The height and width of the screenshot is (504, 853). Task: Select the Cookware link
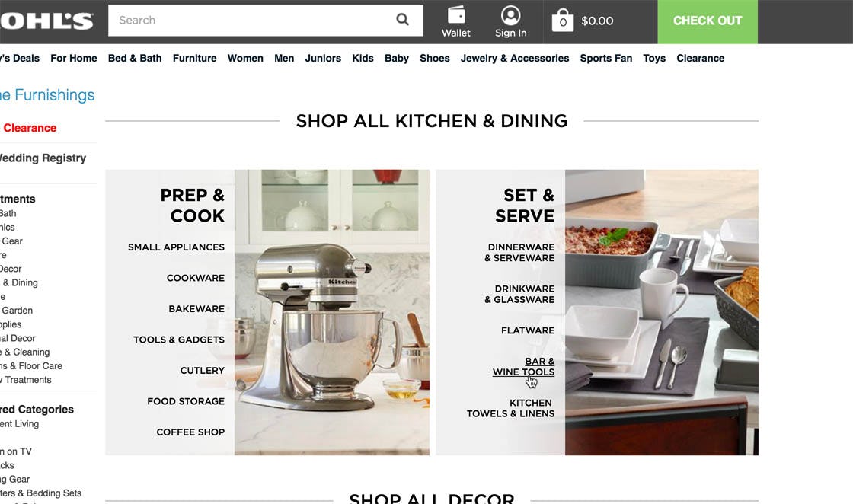pos(195,278)
